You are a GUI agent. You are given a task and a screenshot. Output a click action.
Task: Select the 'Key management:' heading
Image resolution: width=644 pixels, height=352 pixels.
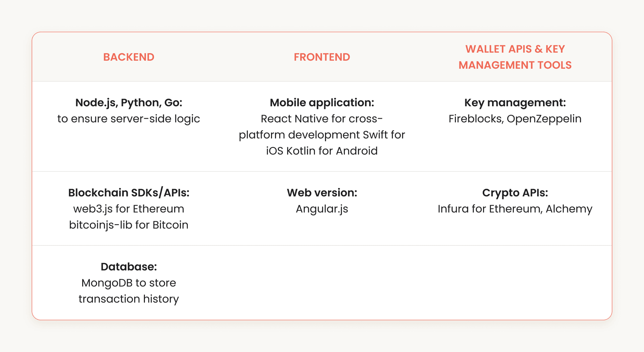tap(515, 103)
